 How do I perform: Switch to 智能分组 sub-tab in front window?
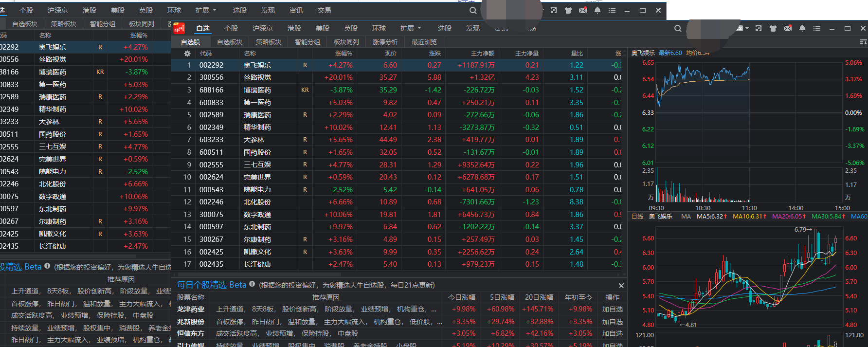click(307, 42)
